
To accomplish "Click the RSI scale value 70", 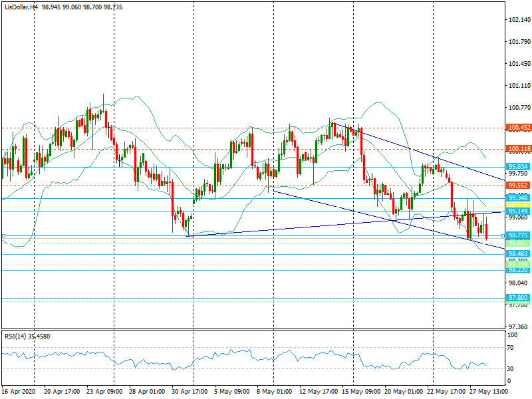I will pos(510,347).
